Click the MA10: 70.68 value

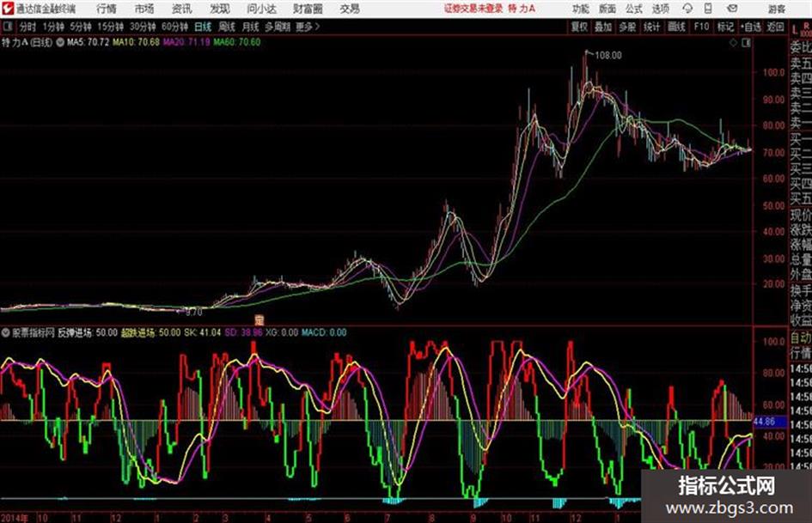click(x=137, y=42)
